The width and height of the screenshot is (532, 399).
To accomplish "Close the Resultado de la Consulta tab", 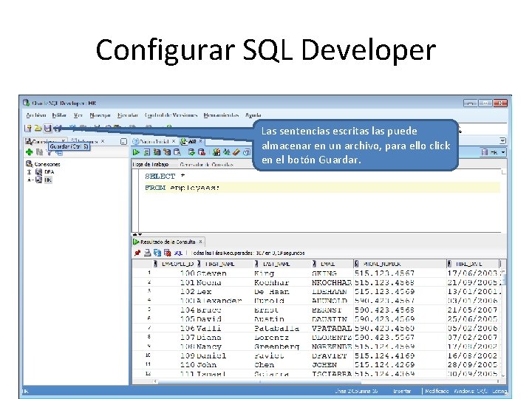I will pos(200,242).
